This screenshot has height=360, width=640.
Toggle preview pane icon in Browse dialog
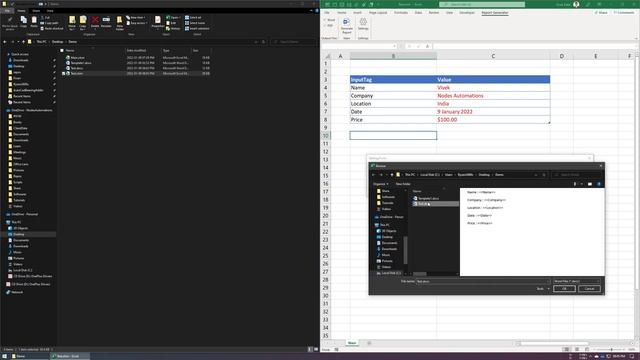(590, 184)
